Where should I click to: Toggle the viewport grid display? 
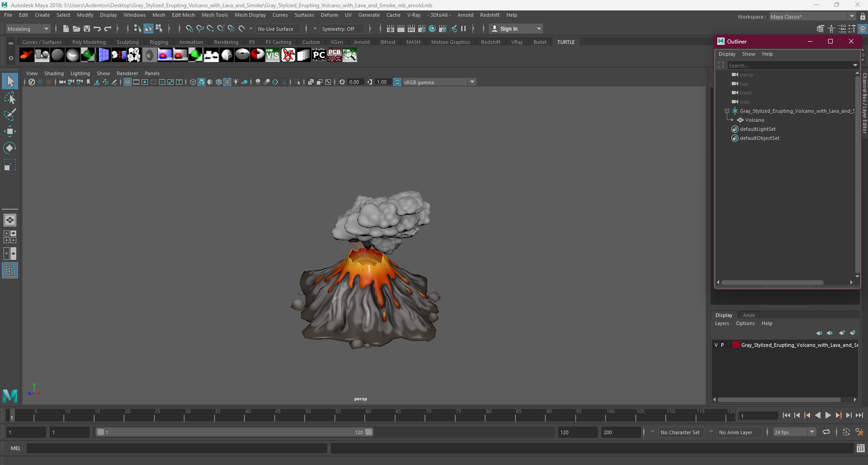pyautogui.click(x=128, y=82)
